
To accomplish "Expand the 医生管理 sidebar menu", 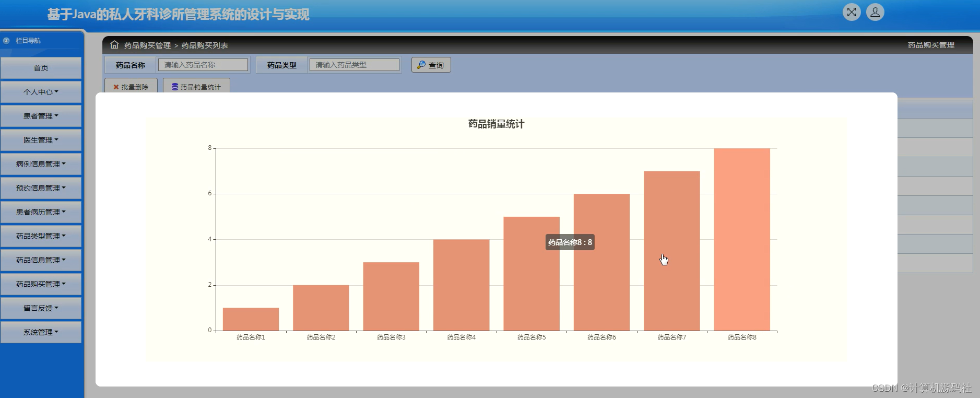I will point(41,140).
